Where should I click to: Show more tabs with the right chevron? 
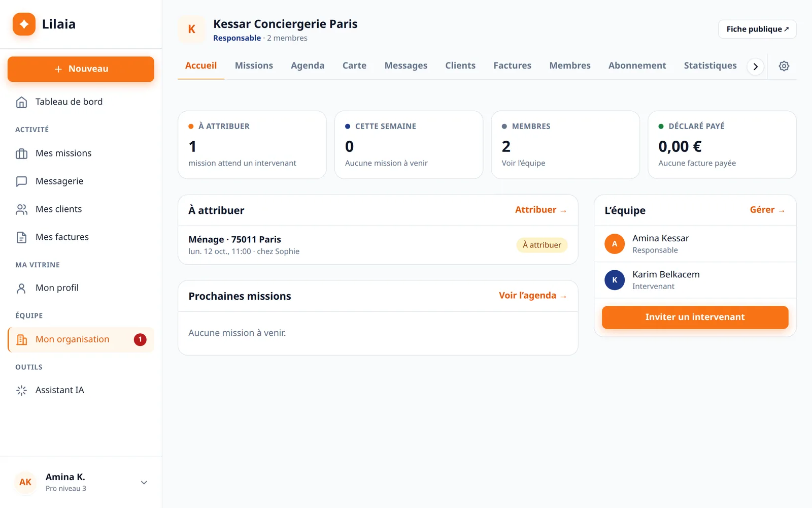point(756,67)
